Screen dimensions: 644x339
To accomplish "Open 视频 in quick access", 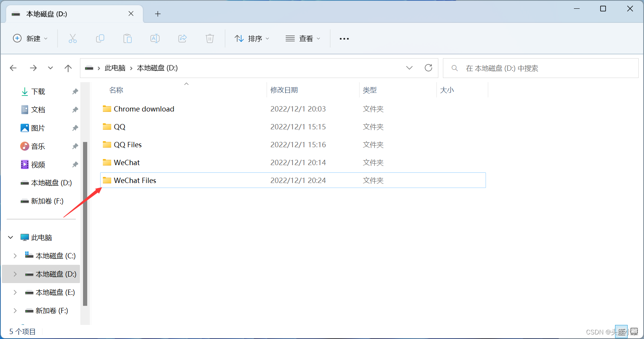I will (x=38, y=164).
